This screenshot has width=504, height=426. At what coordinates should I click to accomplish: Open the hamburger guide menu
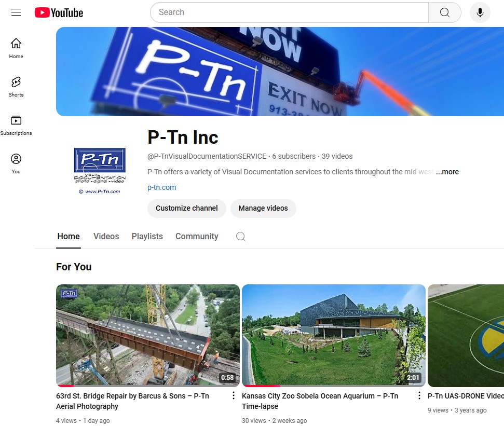[x=16, y=12]
